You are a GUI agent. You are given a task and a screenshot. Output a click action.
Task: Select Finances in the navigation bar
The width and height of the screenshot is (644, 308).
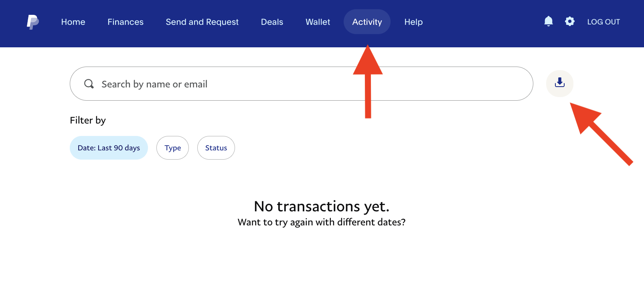pyautogui.click(x=126, y=22)
